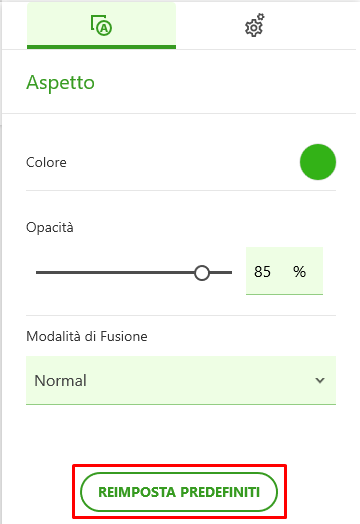Click the green Colore swatch
Image resolution: width=360 pixels, height=524 pixels.
318,162
